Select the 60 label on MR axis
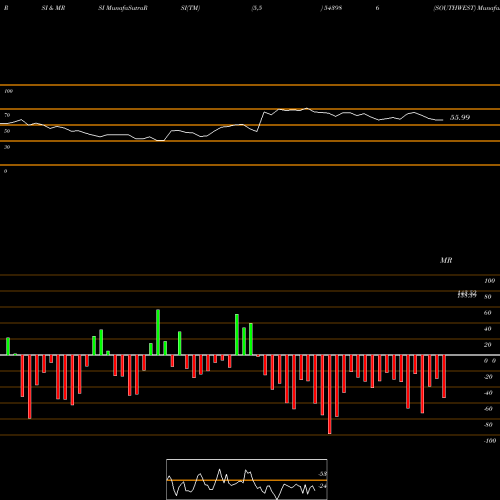The width and height of the screenshot is (500, 500). pyautogui.click(x=488, y=313)
